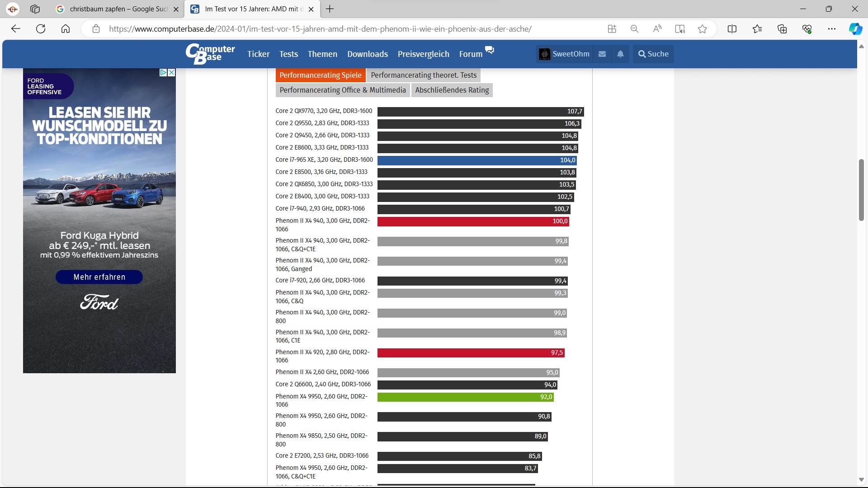
Task: Click the scrollbar down arrow
Action: [x=861, y=480]
